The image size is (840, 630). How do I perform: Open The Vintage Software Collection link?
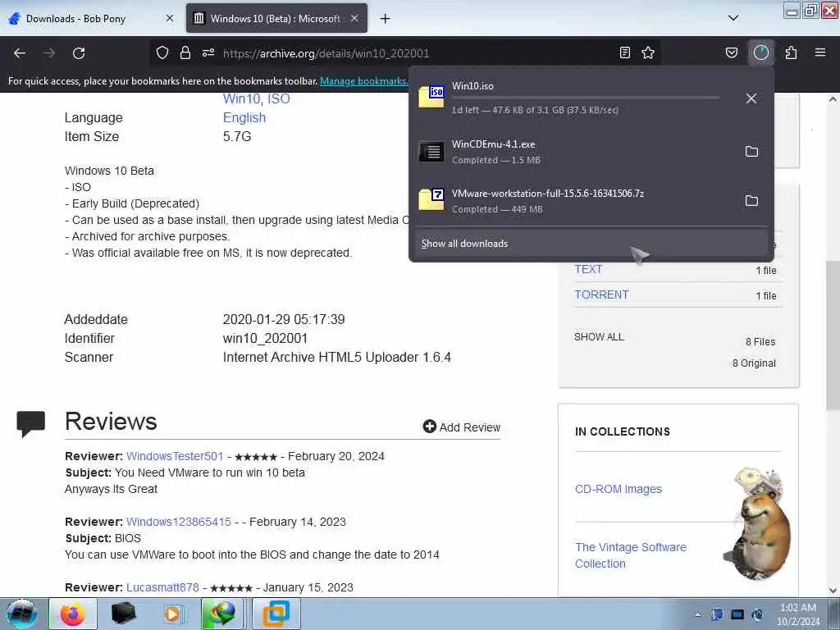pos(631,555)
